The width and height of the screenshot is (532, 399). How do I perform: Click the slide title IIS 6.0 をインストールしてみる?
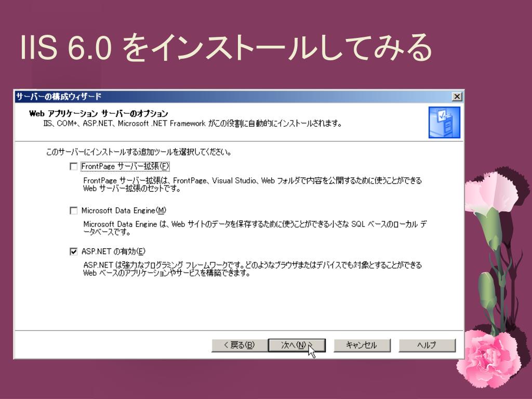(226, 47)
